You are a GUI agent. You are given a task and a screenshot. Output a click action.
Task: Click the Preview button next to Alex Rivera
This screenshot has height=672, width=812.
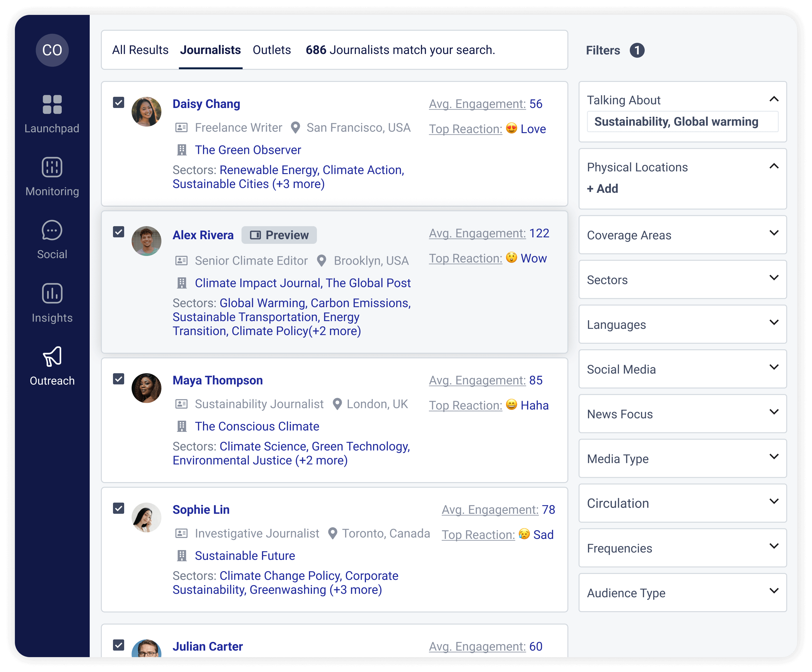tap(279, 235)
